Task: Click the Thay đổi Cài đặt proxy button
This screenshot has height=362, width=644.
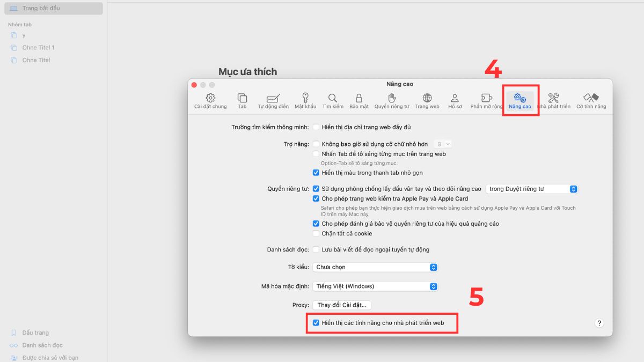Action: coord(342,305)
